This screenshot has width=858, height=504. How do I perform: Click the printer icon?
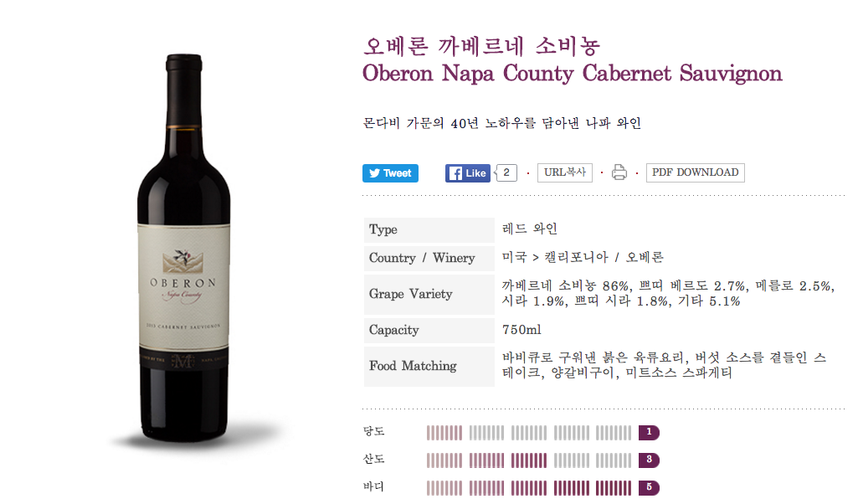[x=619, y=172]
